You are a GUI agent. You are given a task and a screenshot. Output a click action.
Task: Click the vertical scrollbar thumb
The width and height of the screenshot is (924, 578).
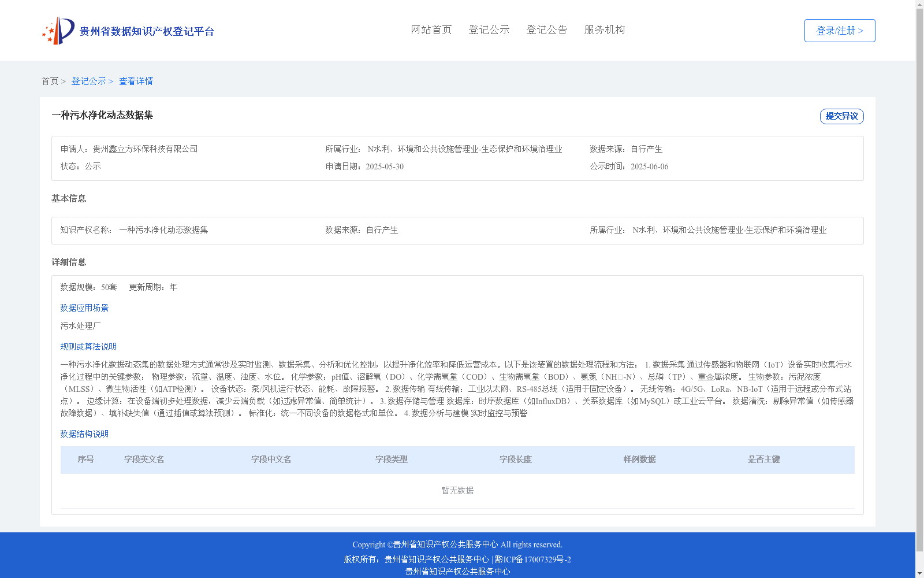point(920,280)
